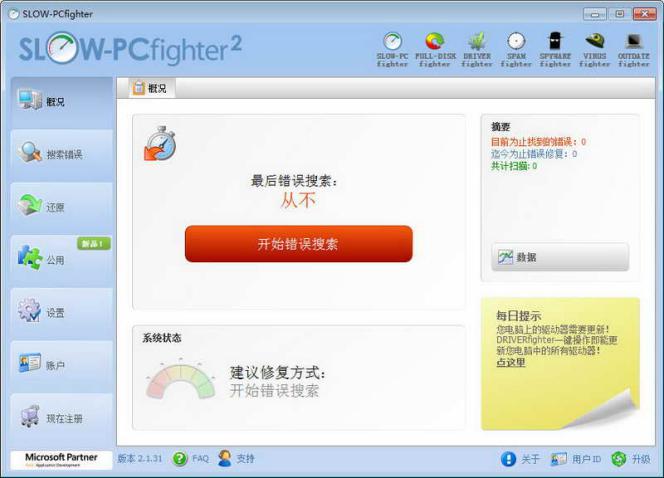
Task: Open the DRIVER fighter icon
Action: pyautogui.click(x=477, y=49)
